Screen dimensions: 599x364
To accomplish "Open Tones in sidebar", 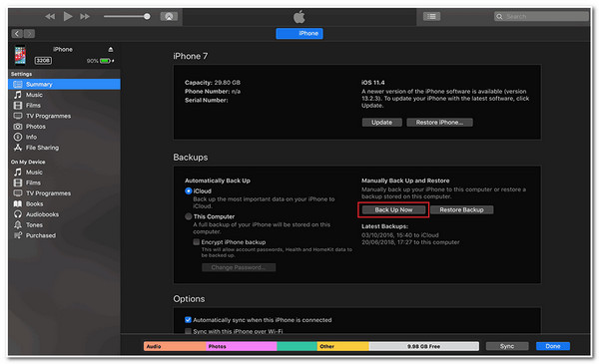I will click(64, 225).
